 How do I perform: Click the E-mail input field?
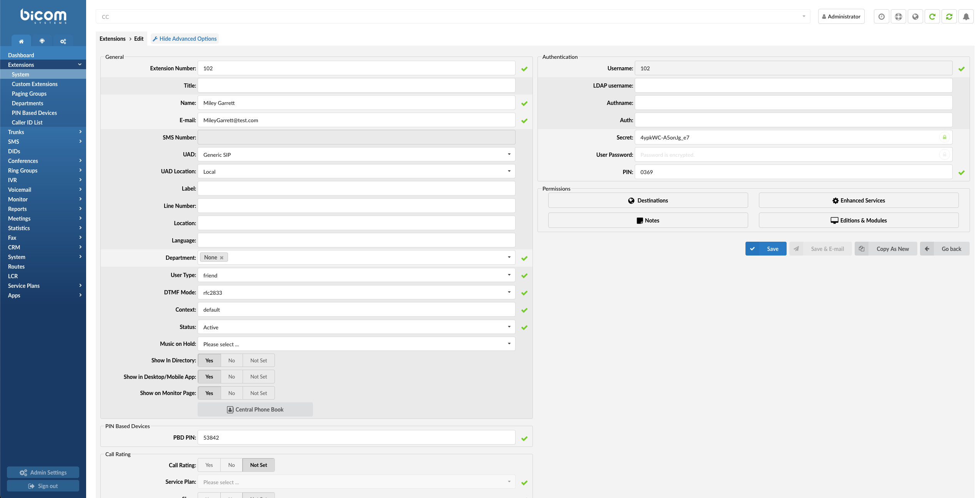[x=356, y=120]
